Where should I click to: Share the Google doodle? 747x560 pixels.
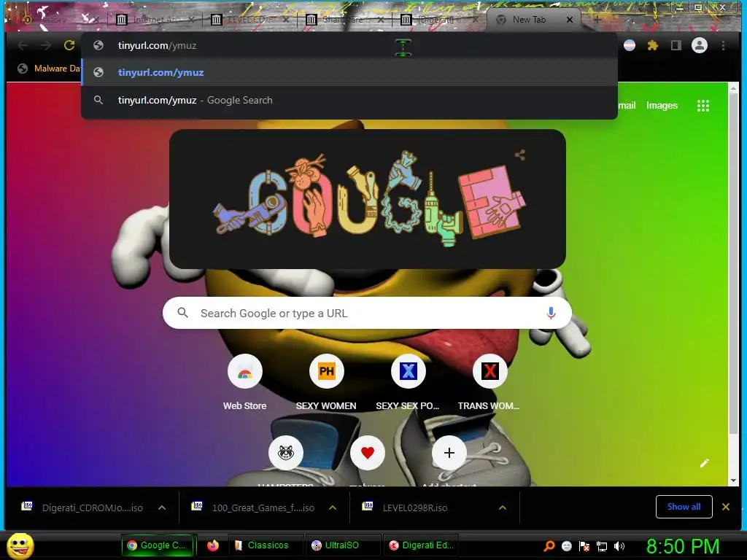click(519, 155)
